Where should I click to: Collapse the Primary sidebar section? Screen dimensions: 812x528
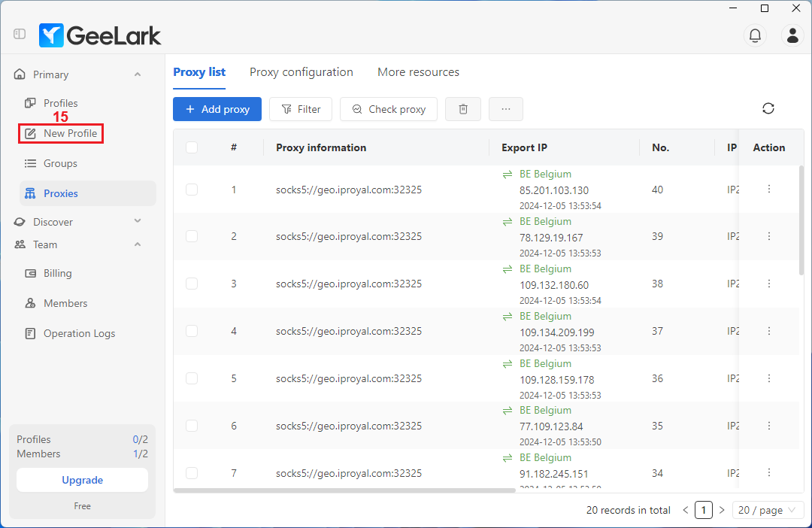pyautogui.click(x=138, y=74)
